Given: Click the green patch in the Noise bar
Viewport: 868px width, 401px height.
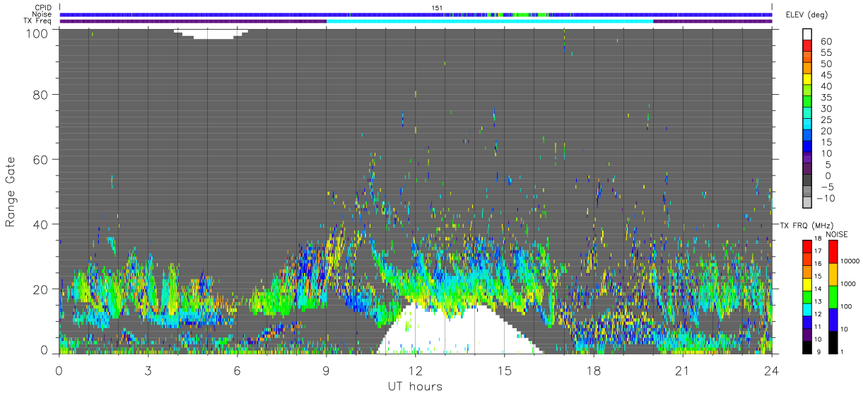Looking at the screenshot, I should [521, 14].
